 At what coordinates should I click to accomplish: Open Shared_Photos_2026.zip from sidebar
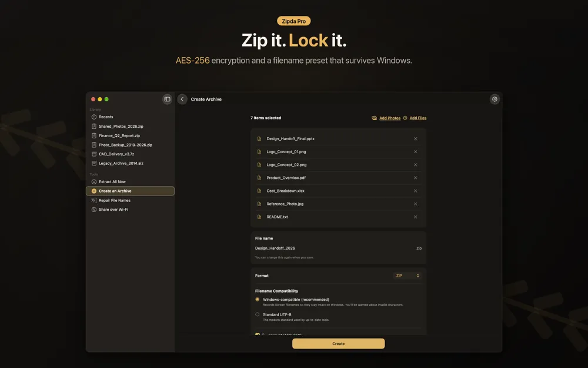[x=131, y=126]
